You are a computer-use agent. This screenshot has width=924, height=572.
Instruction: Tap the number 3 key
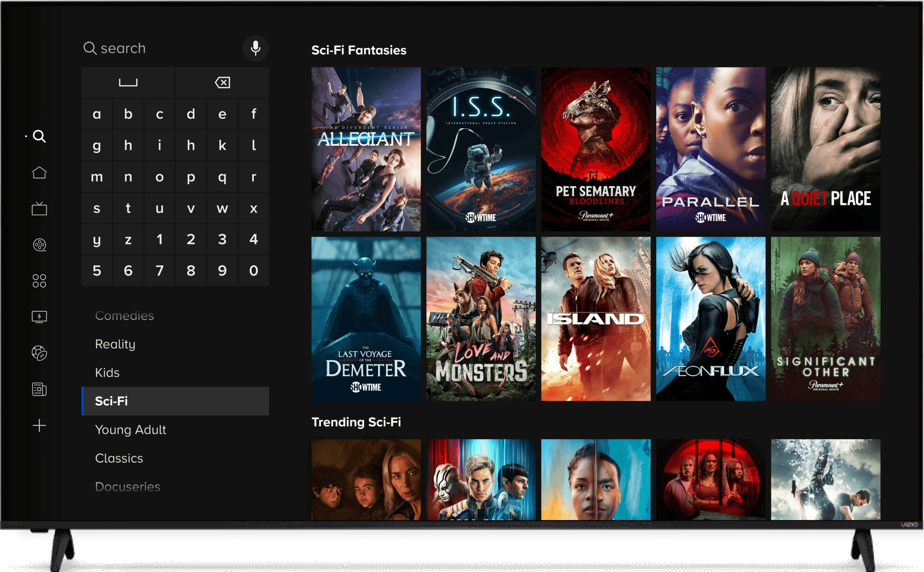coord(222,239)
